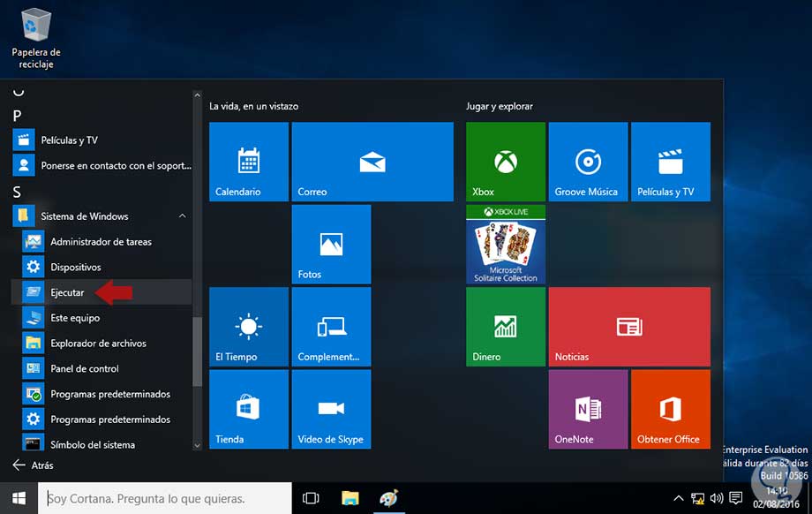812x514 pixels.
Task: Click the app list scrollbar
Action: (x=198, y=351)
